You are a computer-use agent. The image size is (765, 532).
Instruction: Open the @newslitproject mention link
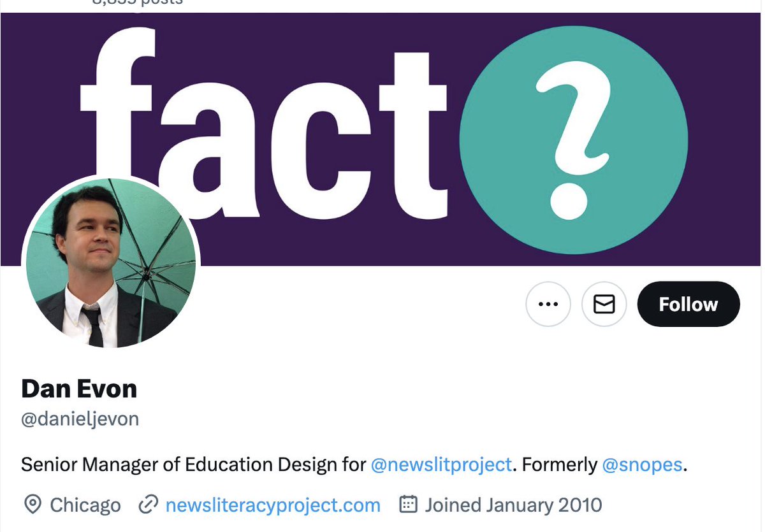(441, 464)
